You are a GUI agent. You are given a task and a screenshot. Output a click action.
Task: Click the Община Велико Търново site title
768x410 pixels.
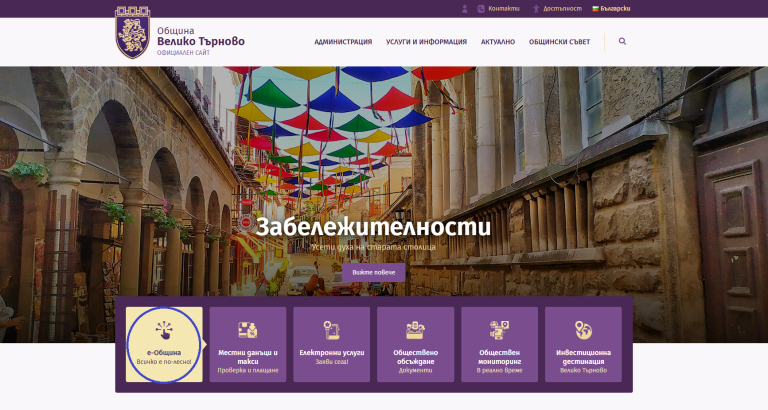coord(201,36)
